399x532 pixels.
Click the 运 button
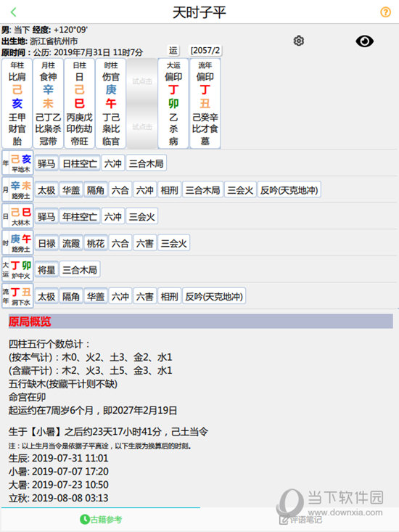173,51
